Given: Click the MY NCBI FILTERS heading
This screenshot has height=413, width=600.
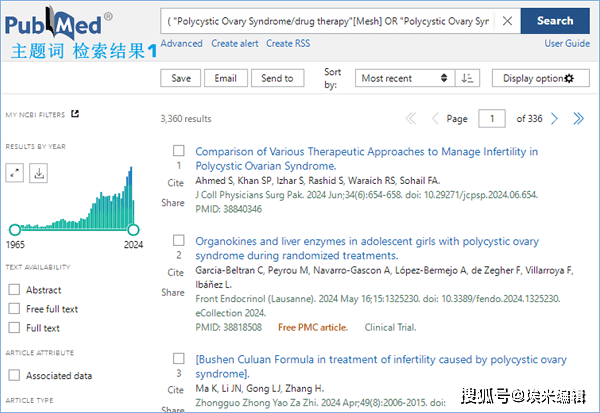Looking at the screenshot, I should pyautogui.click(x=35, y=114).
